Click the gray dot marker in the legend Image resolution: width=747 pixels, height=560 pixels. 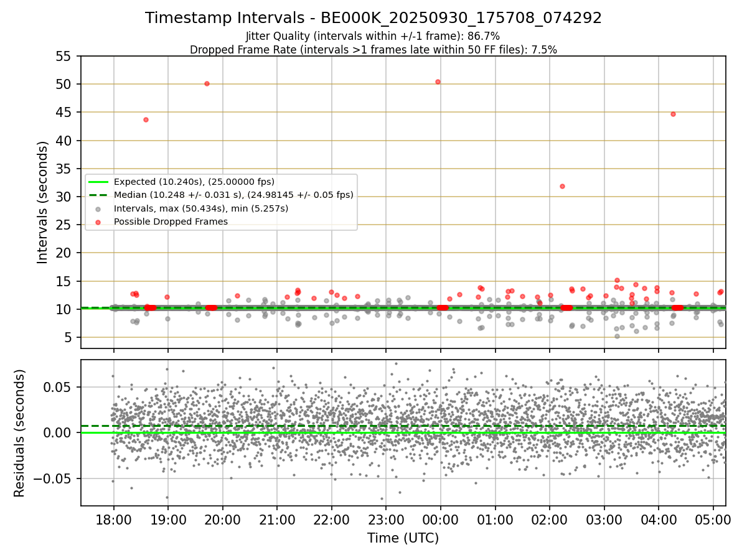point(99,208)
